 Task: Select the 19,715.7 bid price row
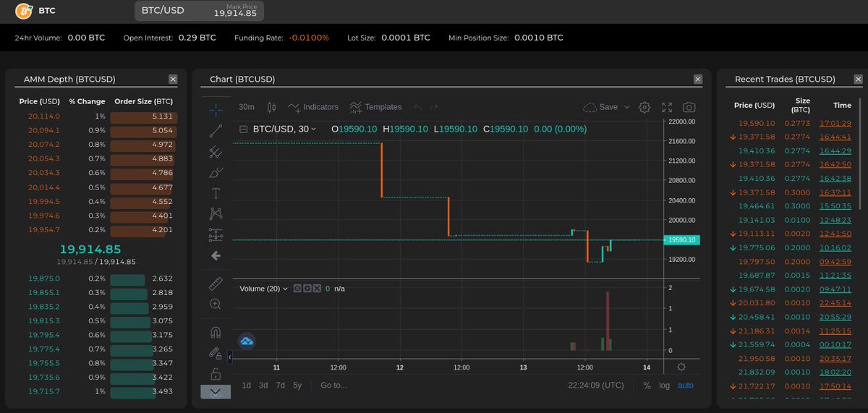[x=96, y=391]
